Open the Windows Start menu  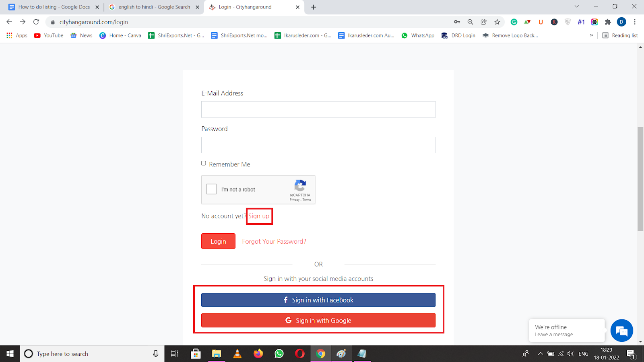(x=10, y=354)
